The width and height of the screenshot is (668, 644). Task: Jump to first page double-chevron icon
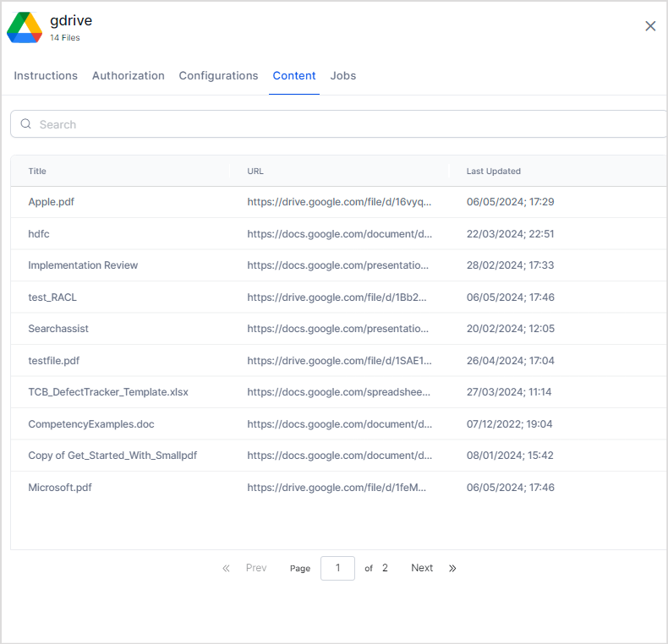click(x=226, y=568)
